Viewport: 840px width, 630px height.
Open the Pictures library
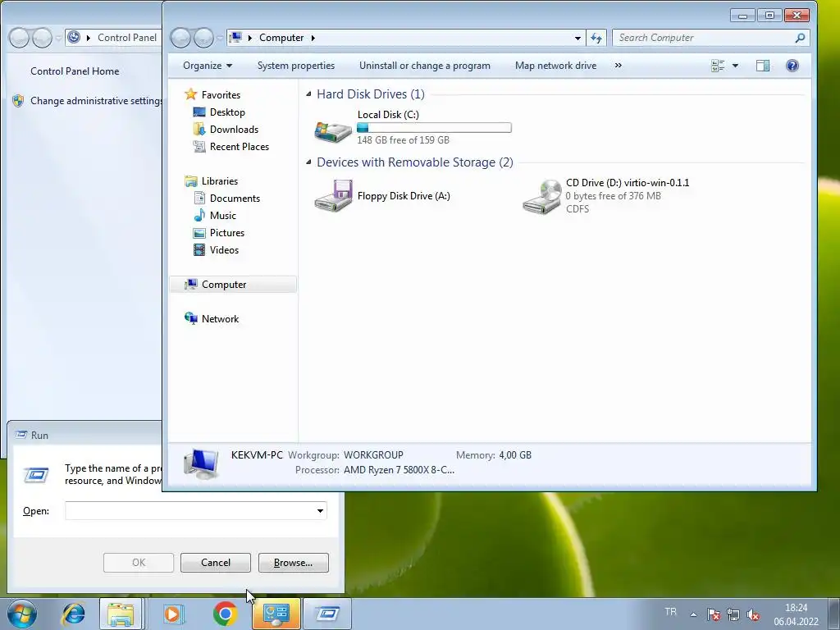[226, 232]
